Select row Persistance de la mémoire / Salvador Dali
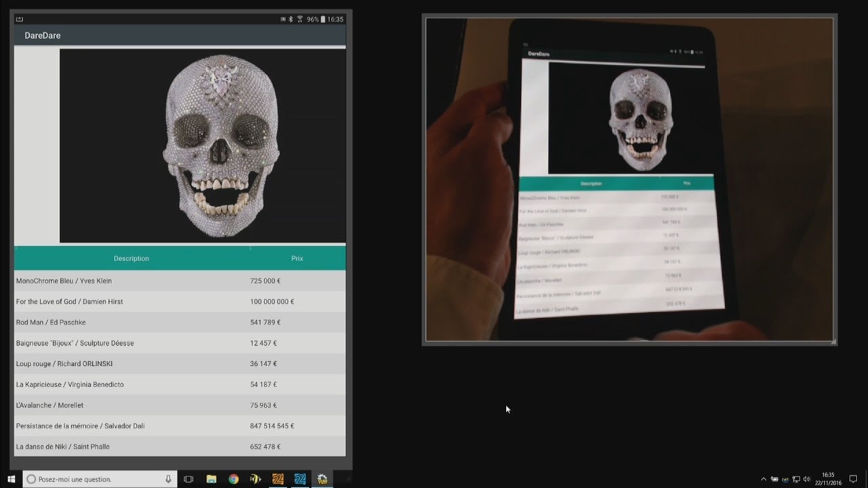Screen dimensions: 868x488 click(180, 426)
